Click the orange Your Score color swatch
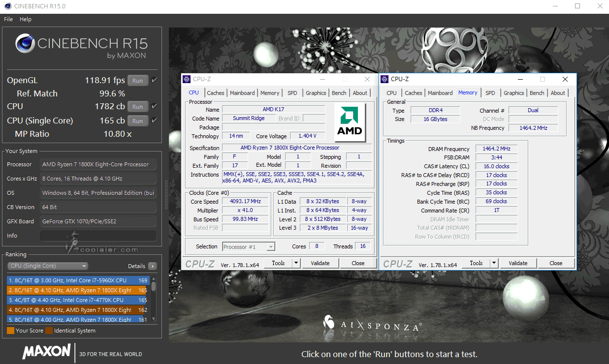Image resolution: width=609 pixels, height=364 pixels. click(10, 331)
